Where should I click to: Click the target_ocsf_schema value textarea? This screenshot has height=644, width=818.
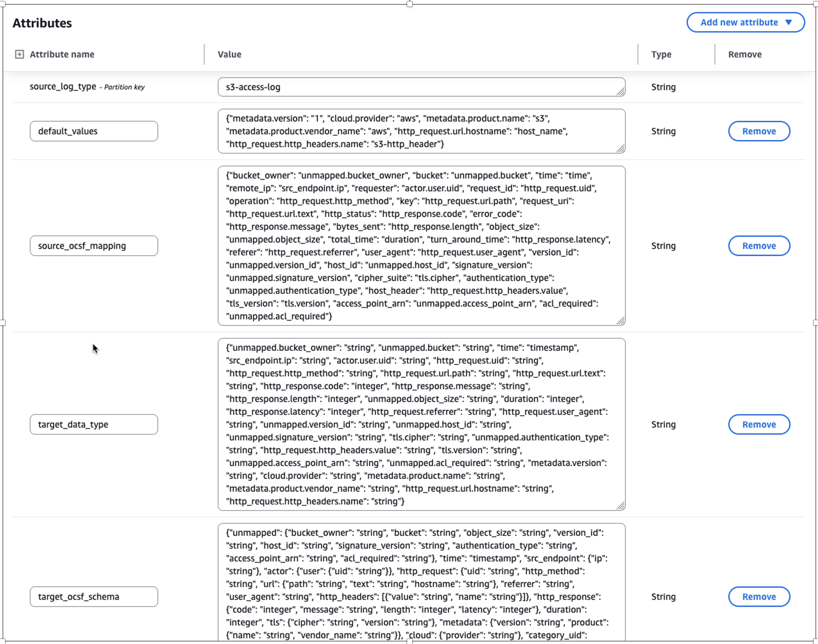415,584
